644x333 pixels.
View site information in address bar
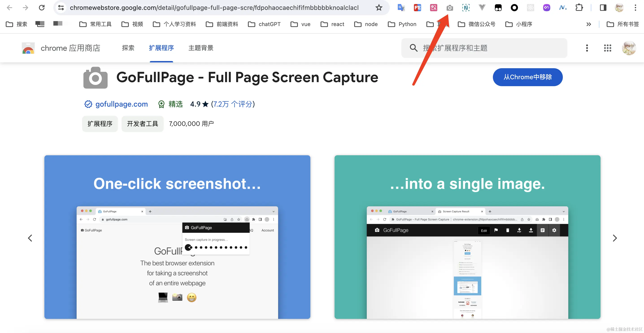(x=61, y=8)
